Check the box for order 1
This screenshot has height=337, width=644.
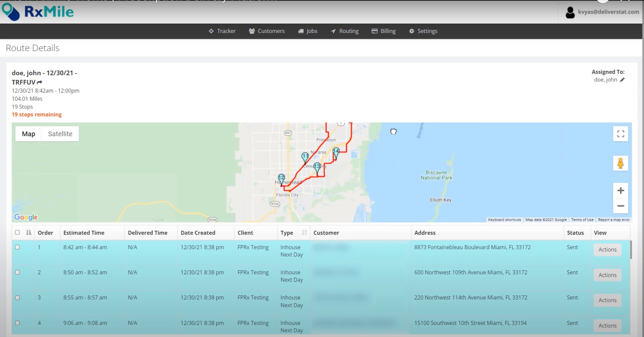click(17, 247)
